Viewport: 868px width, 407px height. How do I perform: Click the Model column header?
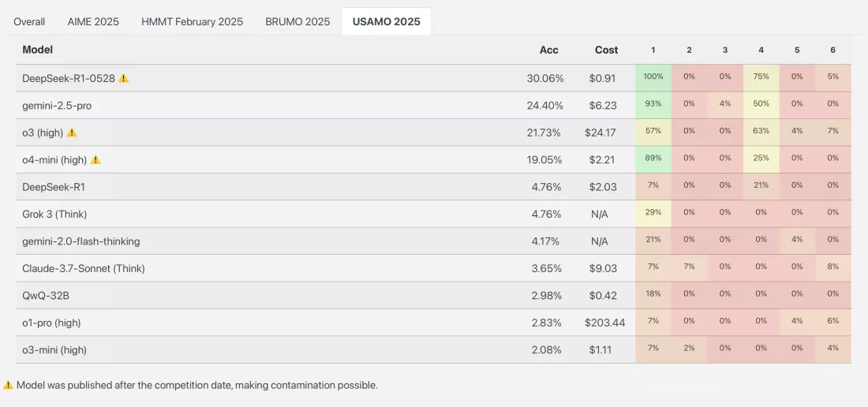pos(38,50)
